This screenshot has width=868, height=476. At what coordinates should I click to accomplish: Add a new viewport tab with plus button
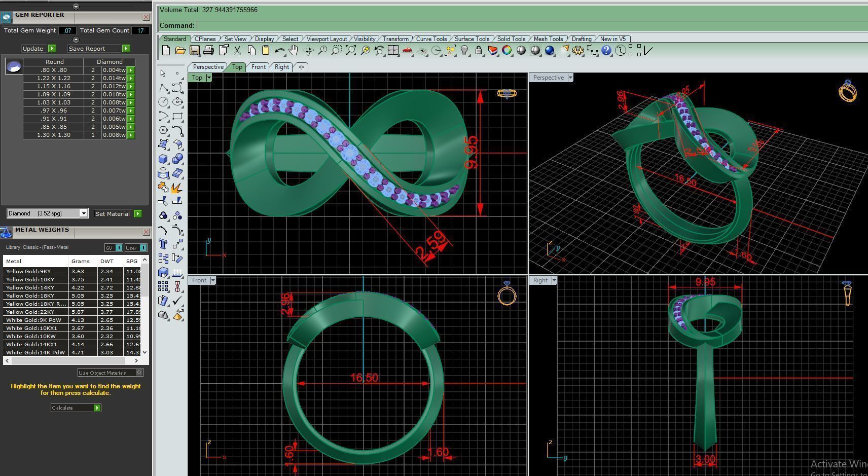(301, 67)
